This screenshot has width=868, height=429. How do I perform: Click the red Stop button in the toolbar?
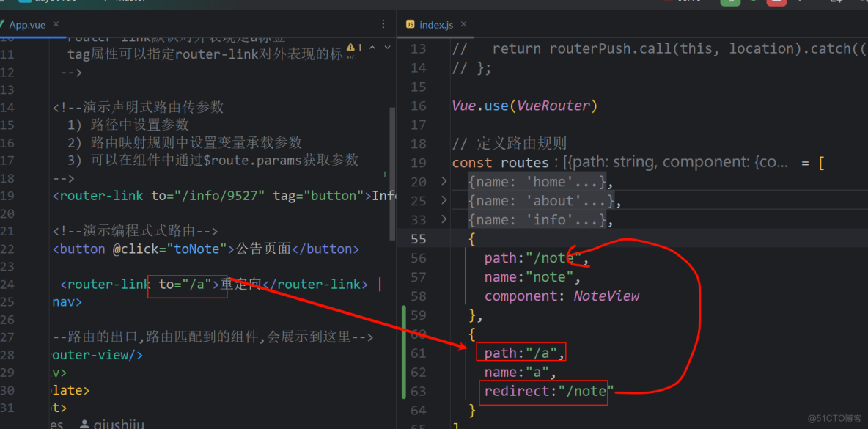tap(777, 3)
